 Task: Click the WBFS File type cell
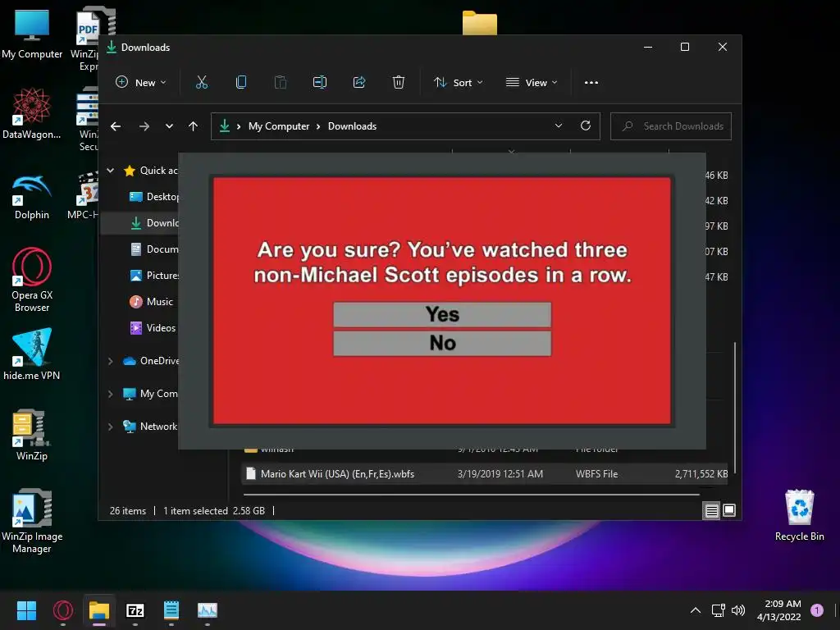tap(596, 474)
